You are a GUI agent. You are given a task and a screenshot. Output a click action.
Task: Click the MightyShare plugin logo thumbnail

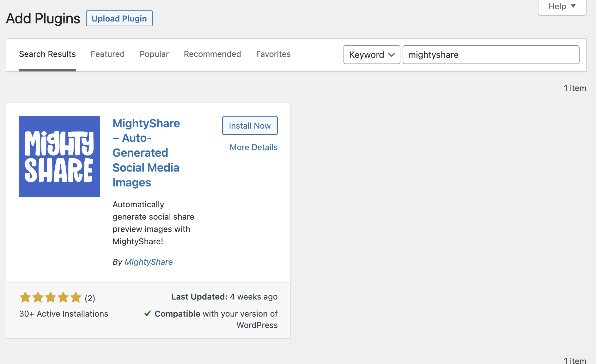[x=59, y=156]
